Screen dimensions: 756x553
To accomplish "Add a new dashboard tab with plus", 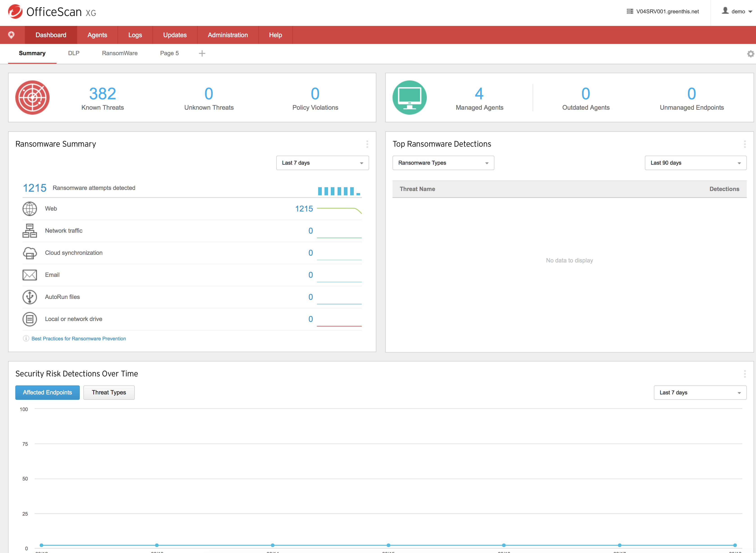I will click(x=202, y=53).
